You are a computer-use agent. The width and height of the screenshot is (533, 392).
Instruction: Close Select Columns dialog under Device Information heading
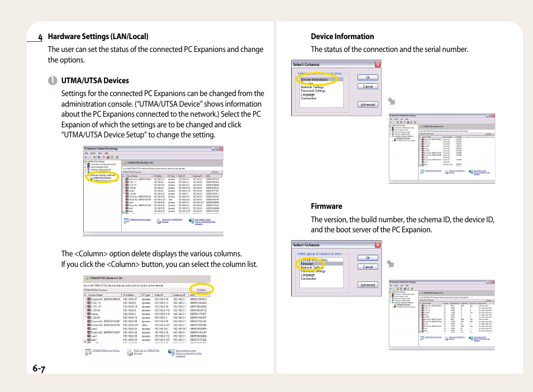coord(378,64)
